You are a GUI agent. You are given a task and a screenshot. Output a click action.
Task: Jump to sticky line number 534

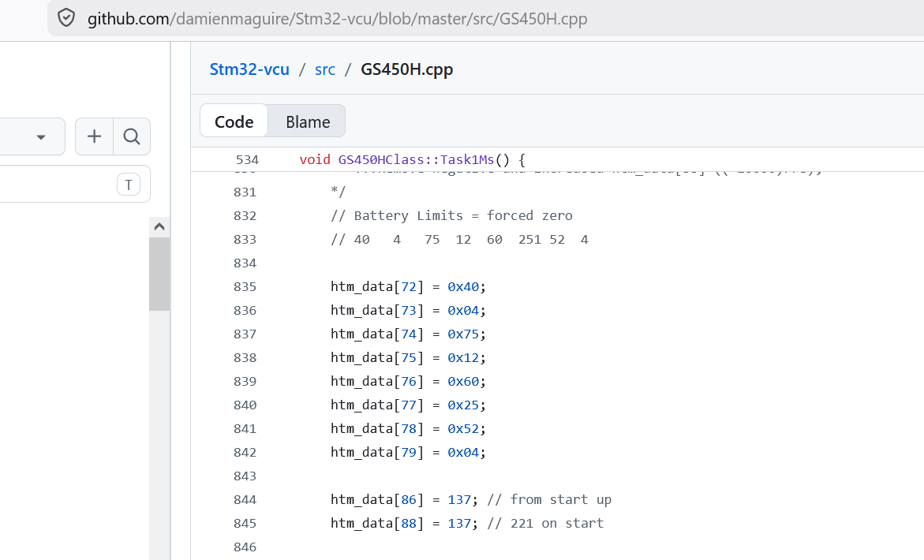(x=246, y=159)
